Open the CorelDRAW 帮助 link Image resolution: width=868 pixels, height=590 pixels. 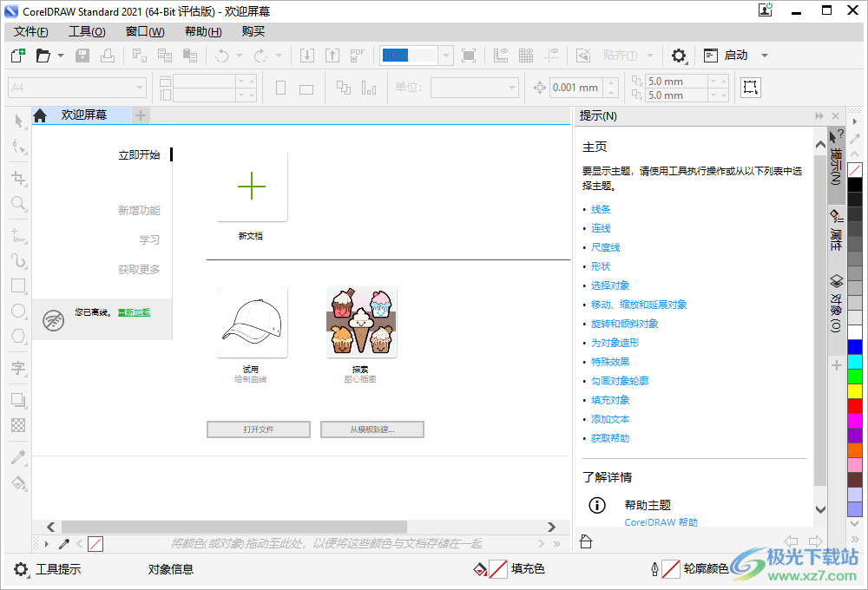[661, 522]
